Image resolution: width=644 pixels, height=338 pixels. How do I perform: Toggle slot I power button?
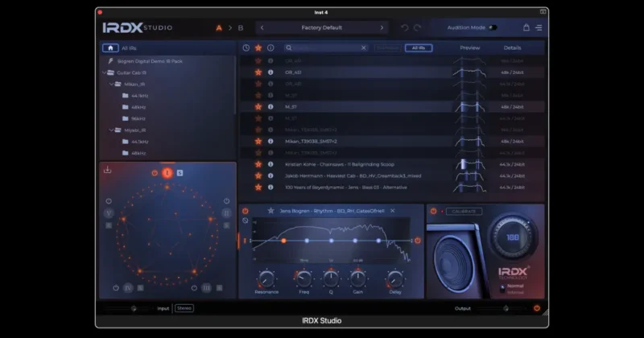click(x=155, y=173)
